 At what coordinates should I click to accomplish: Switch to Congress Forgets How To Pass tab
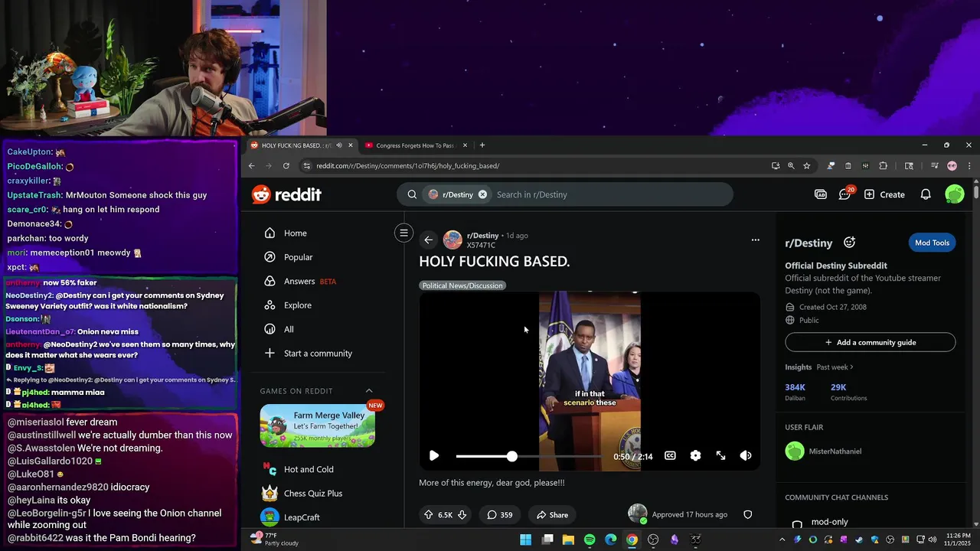click(x=415, y=145)
